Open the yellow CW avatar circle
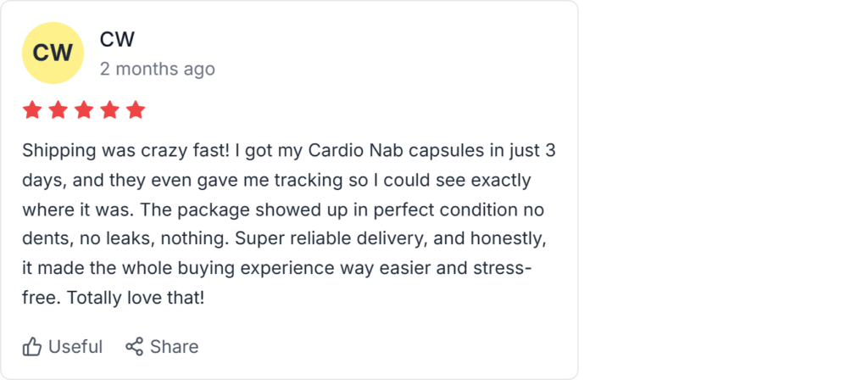 click(x=53, y=53)
